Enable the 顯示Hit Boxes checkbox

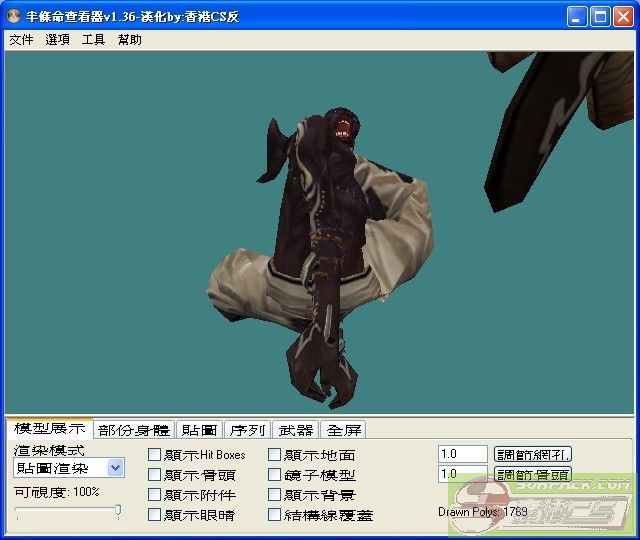pyautogui.click(x=154, y=455)
